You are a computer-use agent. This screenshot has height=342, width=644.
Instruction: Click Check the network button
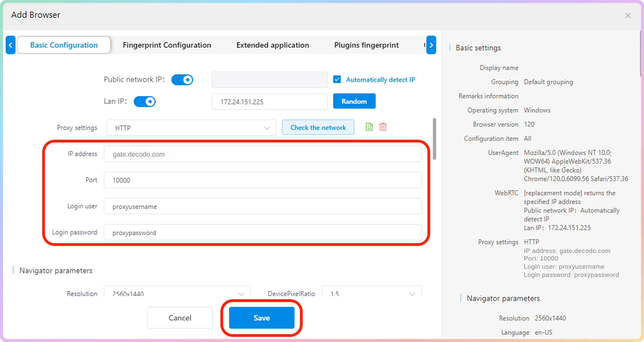[318, 128]
